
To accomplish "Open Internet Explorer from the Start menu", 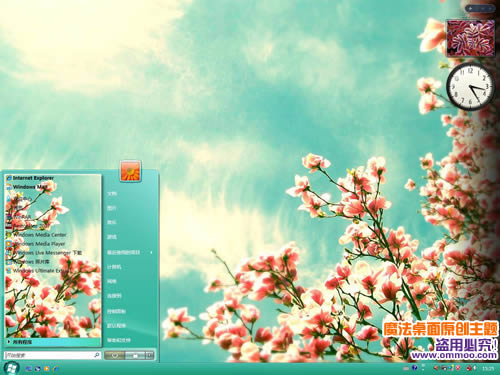I will click(x=30, y=178).
